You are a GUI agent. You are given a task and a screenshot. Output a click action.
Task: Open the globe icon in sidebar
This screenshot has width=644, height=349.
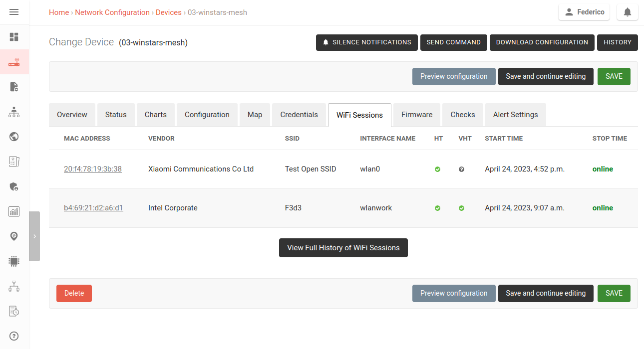coord(14,137)
